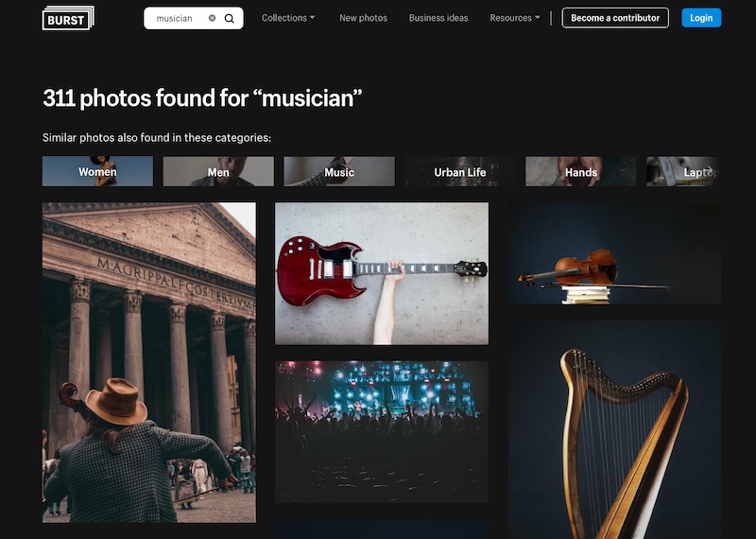This screenshot has width=756, height=539.
Task: Advance category carousel with right arrow
Action: point(708,170)
